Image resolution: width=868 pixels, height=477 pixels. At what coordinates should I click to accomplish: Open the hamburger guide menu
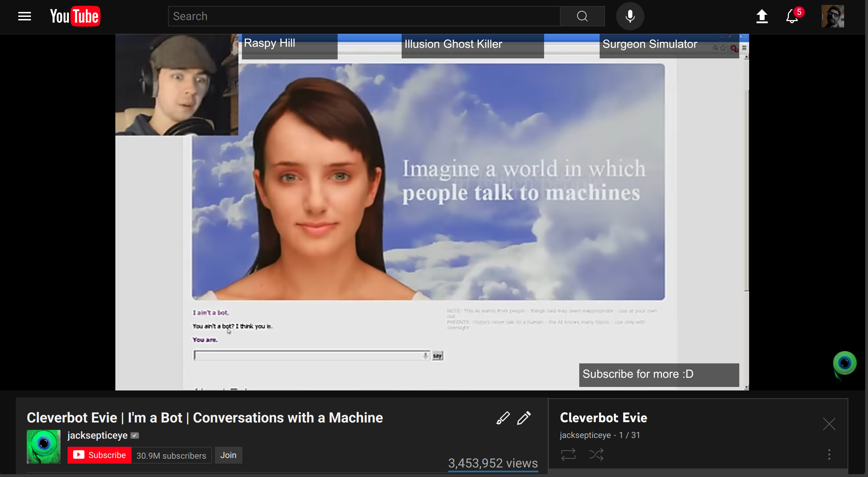(25, 16)
